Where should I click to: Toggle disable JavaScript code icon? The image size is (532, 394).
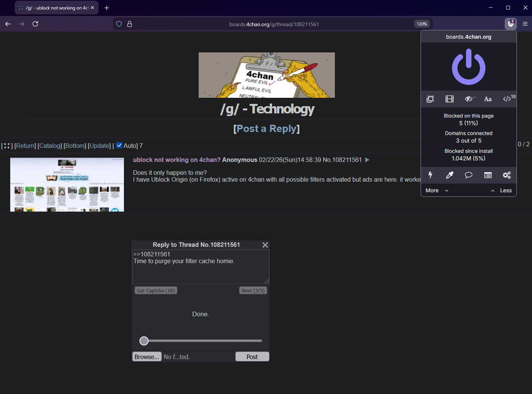(x=507, y=99)
